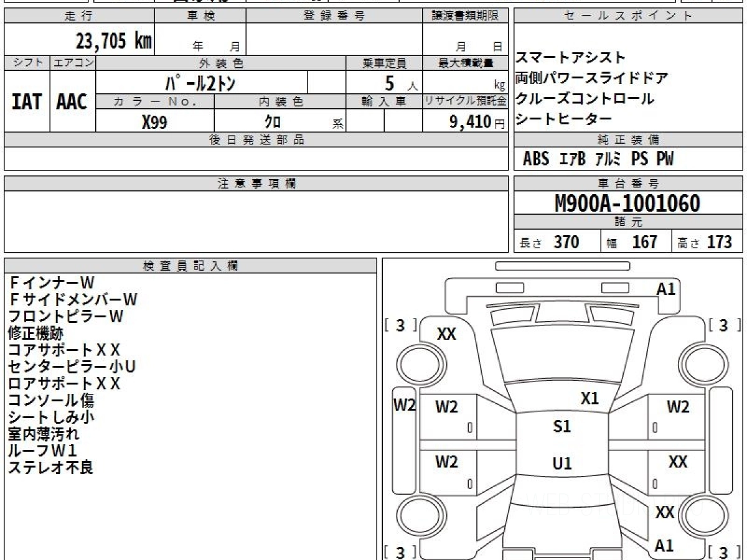Click the 走行 header cell
Viewport: 747px width, 560px height.
click(79, 16)
